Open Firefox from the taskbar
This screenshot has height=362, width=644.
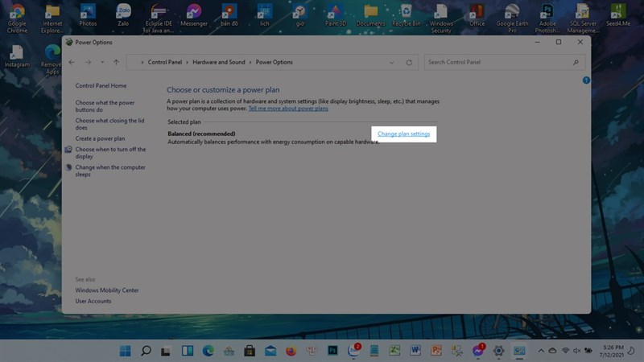291,351
